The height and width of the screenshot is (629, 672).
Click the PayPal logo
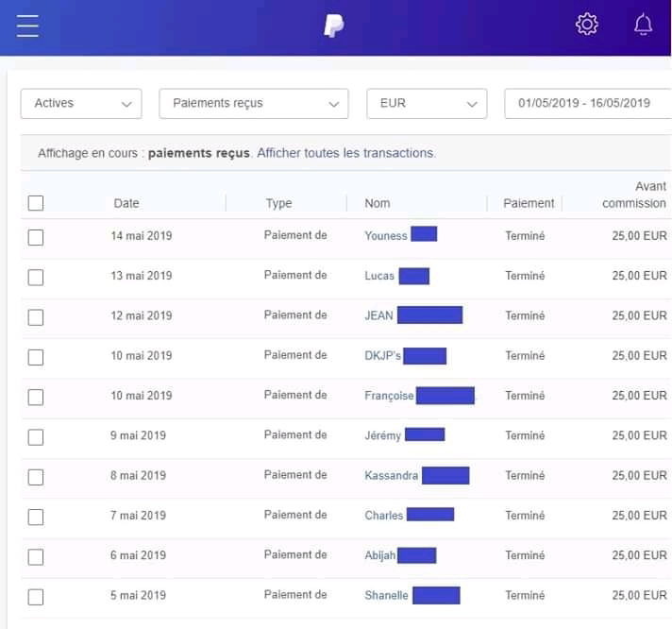click(x=333, y=25)
